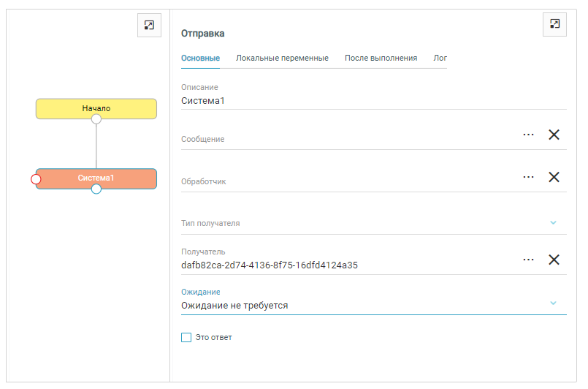Open the Обработчик selection dialog via ellipsis
Image resolution: width=588 pixels, height=389 pixels.
[x=529, y=177]
